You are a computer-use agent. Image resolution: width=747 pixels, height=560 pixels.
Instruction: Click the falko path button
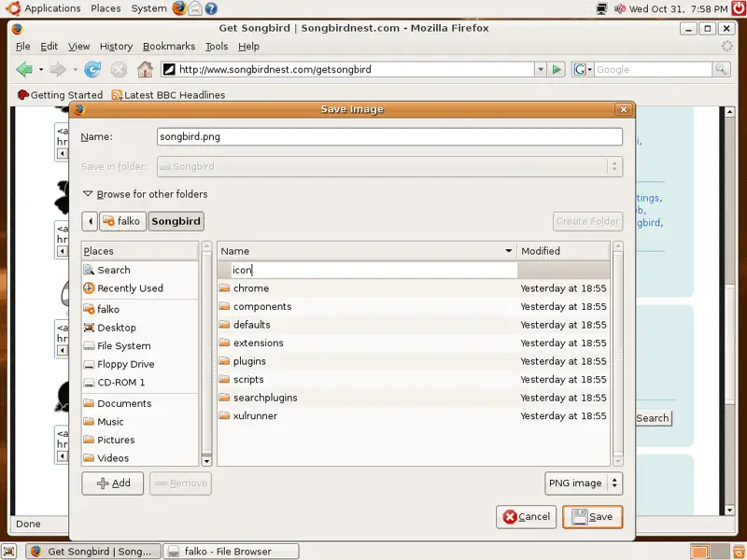pyautogui.click(x=122, y=221)
